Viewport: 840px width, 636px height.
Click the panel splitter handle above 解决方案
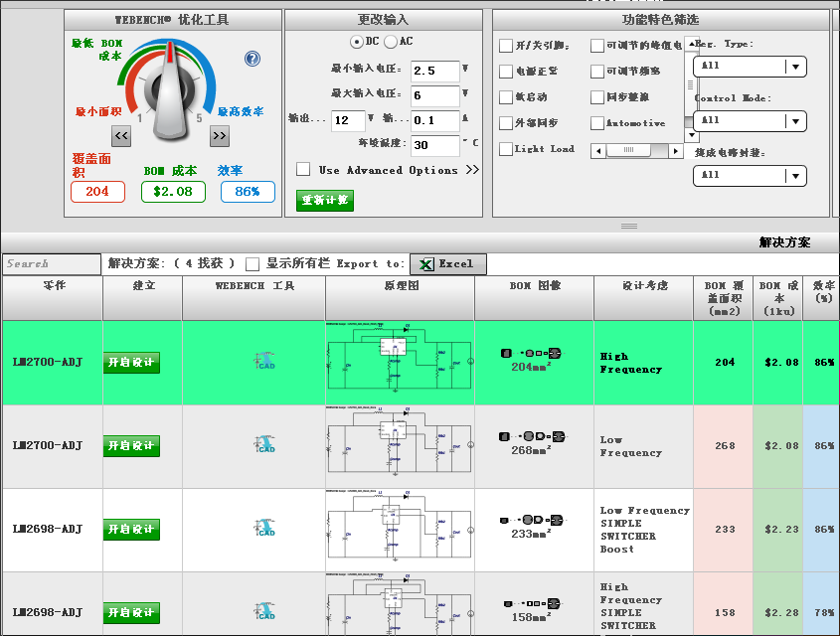pyautogui.click(x=629, y=226)
